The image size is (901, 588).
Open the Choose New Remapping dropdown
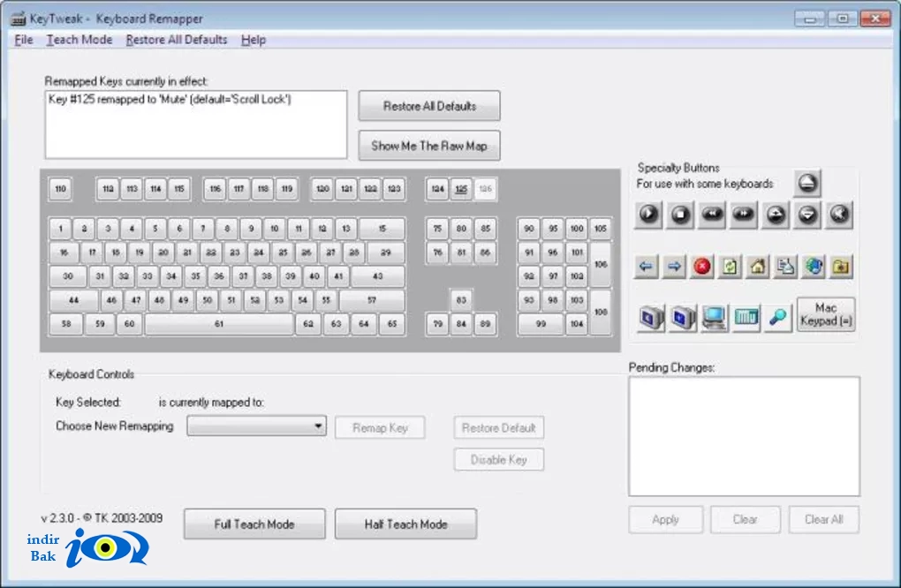point(257,426)
